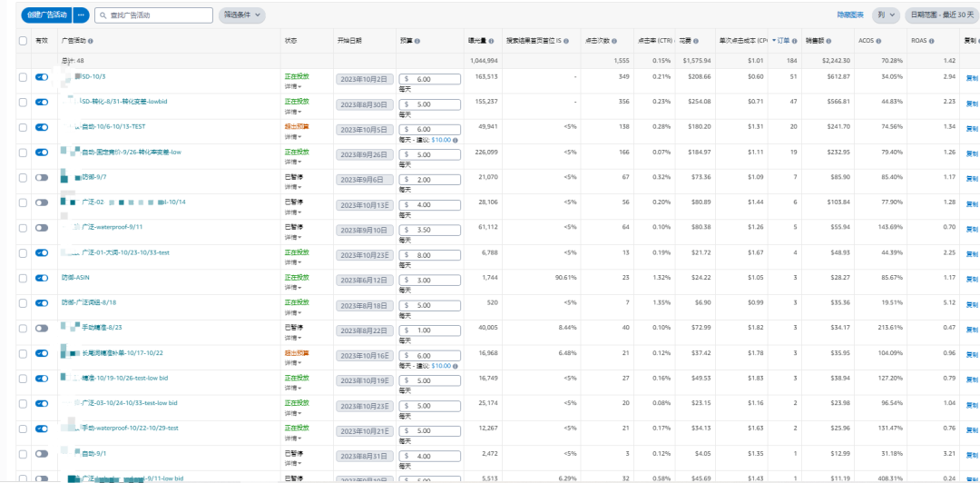
Task: Turn off the 防御-广泛词组-8/18 toggle
Action: (42, 303)
